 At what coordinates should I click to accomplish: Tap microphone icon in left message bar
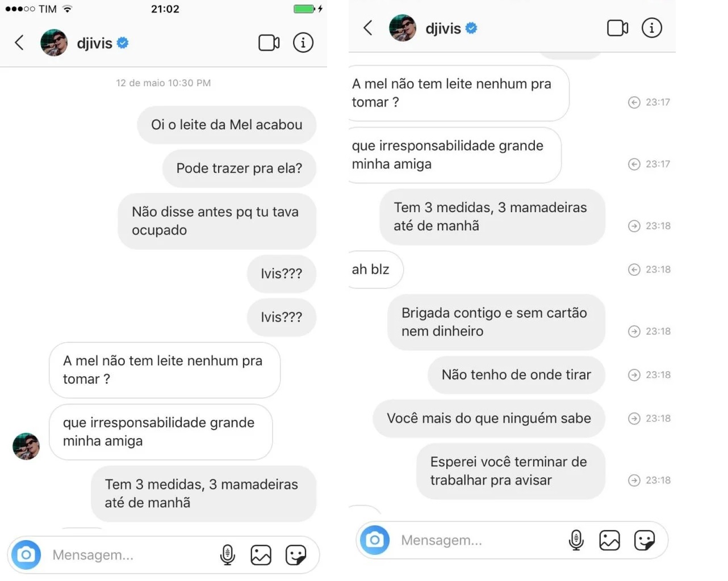click(x=228, y=555)
